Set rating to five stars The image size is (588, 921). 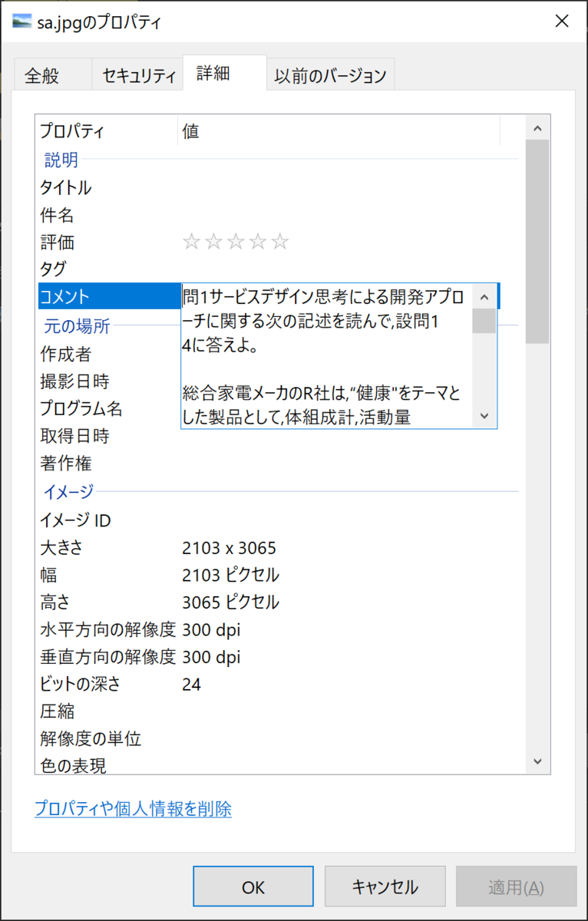(280, 243)
